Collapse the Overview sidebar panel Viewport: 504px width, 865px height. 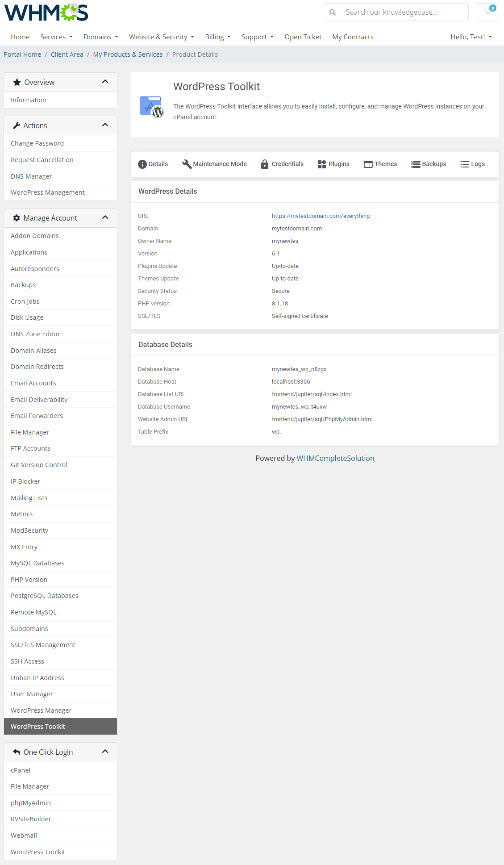tap(105, 82)
